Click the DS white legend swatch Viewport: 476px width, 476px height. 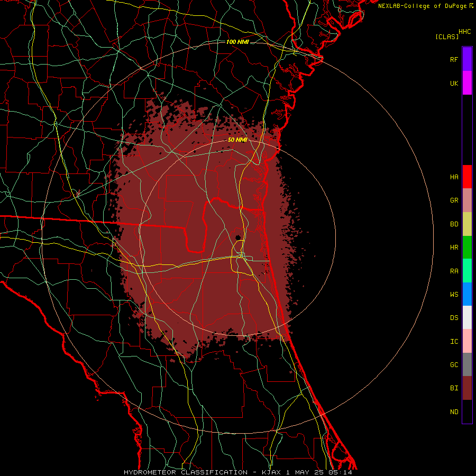tap(467, 317)
